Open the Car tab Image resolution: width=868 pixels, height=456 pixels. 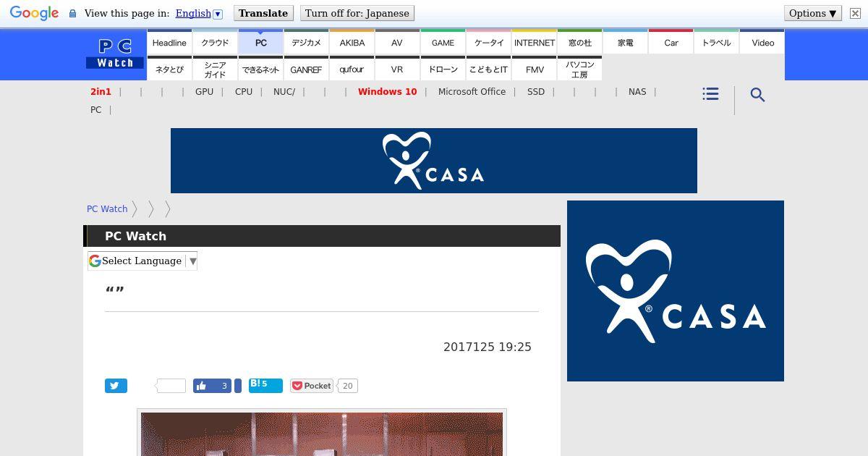coord(671,42)
